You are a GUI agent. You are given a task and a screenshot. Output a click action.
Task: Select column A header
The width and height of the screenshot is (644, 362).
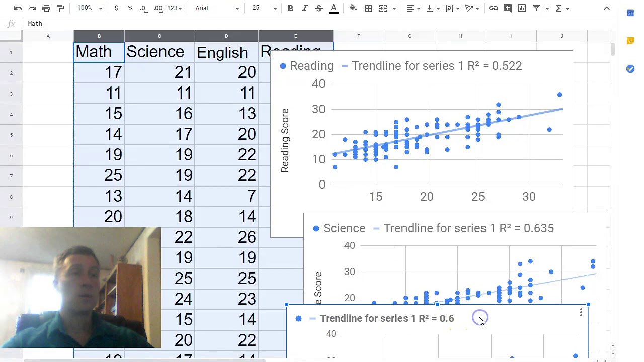(48, 36)
